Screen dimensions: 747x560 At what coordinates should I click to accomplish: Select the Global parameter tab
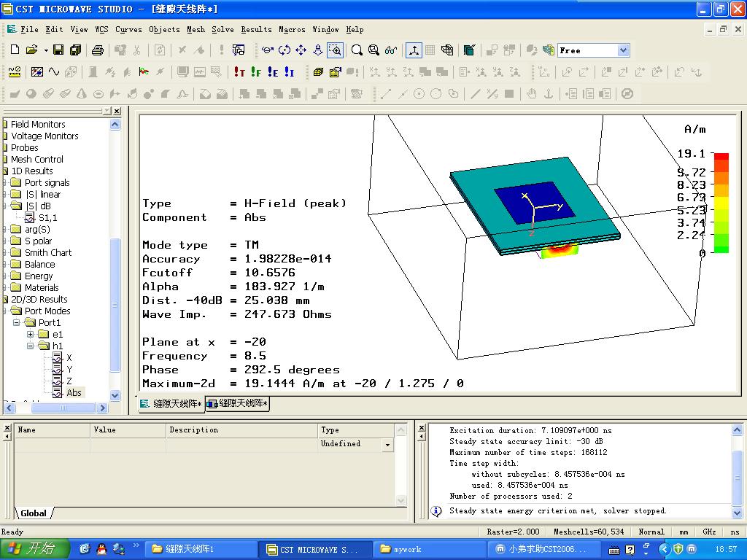[x=34, y=513]
